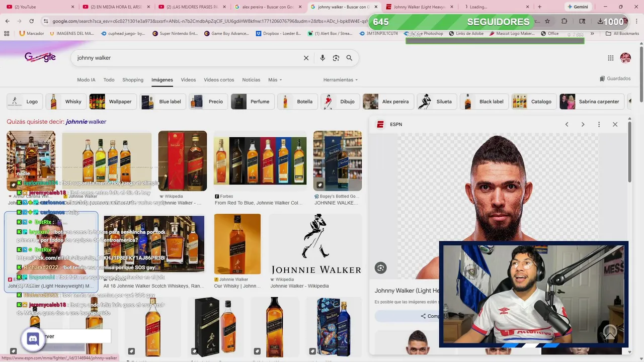Search the previewed photo with Lens icon
Screen dimensions: 644x362
(380, 268)
